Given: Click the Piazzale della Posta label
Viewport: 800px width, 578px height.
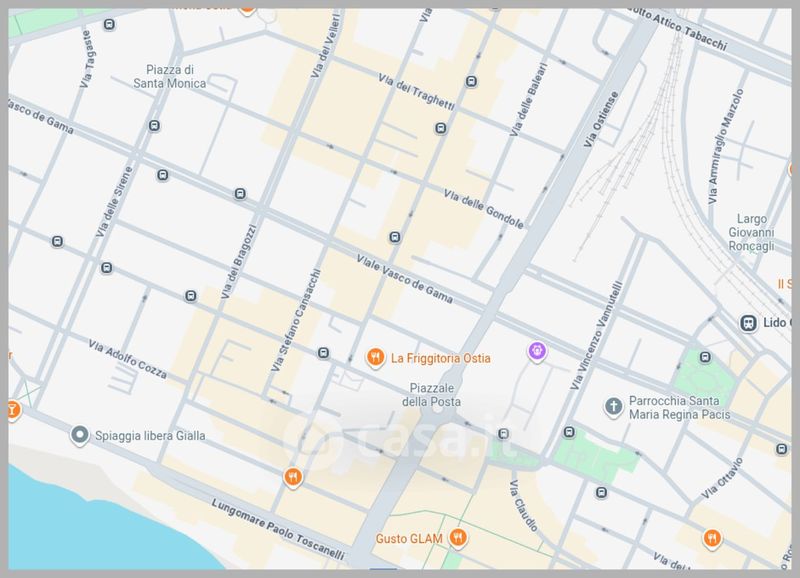Looking at the screenshot, I should pos(432,394).
